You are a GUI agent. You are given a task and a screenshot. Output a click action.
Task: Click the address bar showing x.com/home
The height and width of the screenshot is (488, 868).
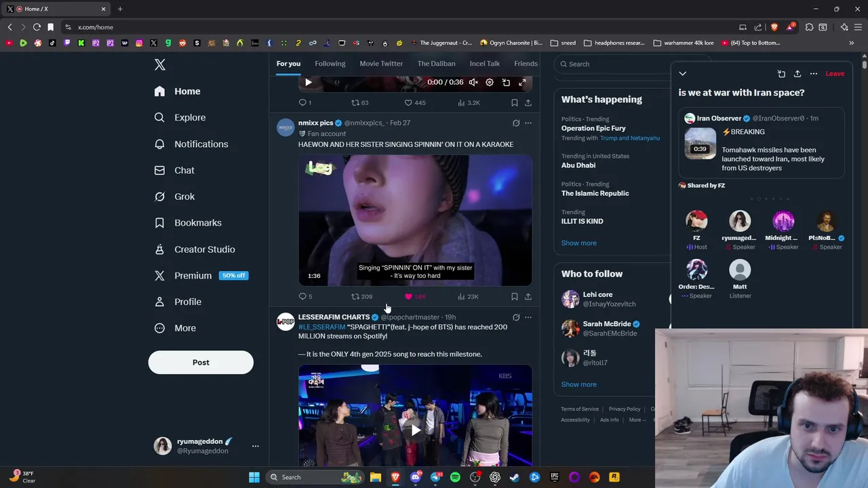[397, 27]
